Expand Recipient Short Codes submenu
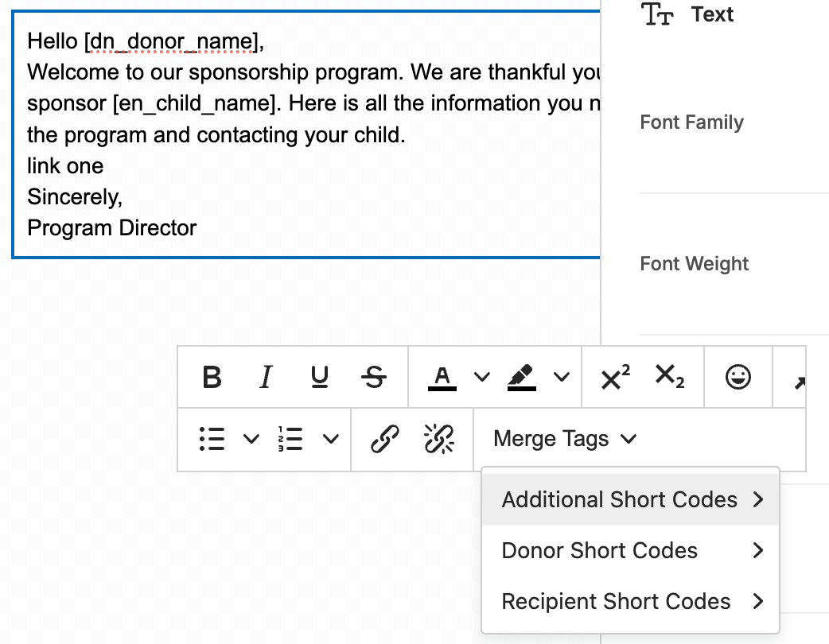 pyautogui.click(x=630, y=601)
